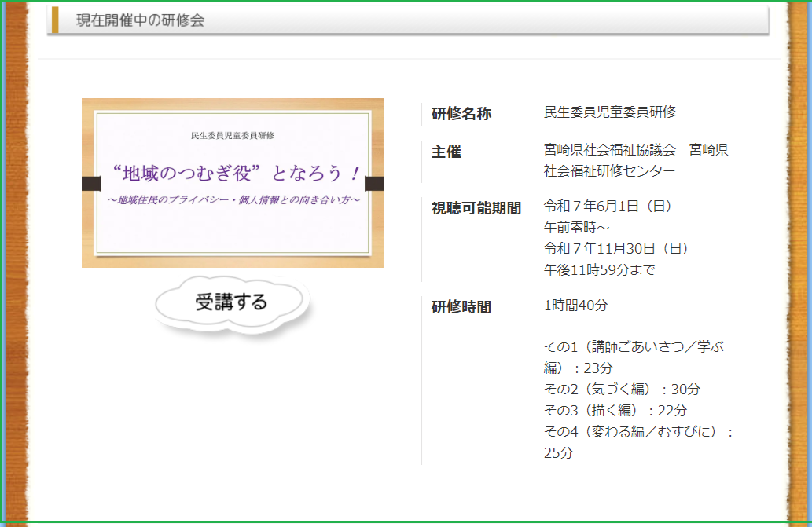Click the start date 令和7年6月1日（日）

608,207
